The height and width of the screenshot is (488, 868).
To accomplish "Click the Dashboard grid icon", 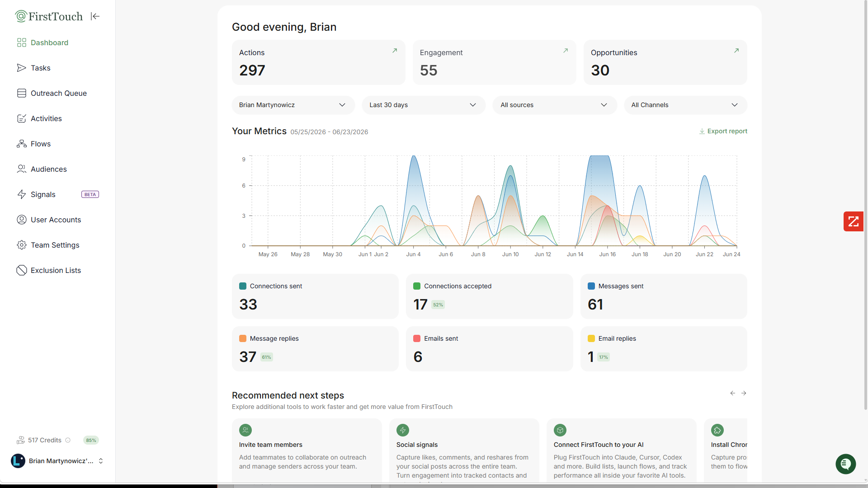I will [22, 42].
